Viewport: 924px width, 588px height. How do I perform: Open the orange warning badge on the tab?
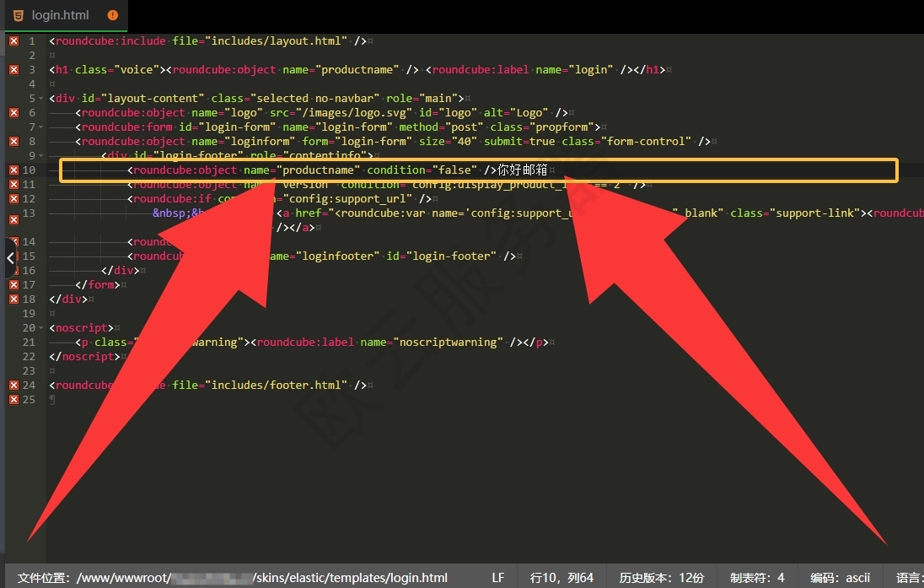pos(112,15)
